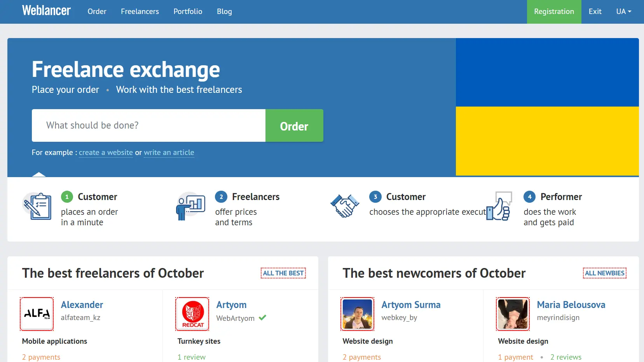
Task: Open Artyom Surma's profile link
Action: (411, 305)
